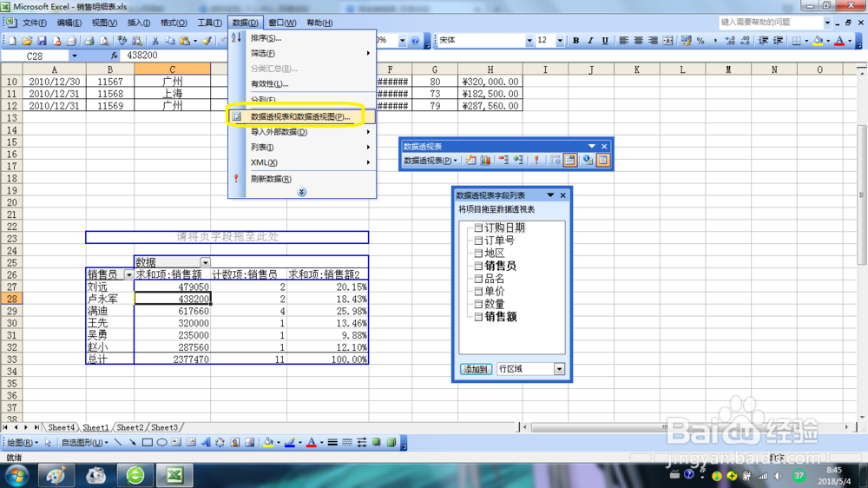Click Field Settings icon in PivotTable toolbar
Screen dimensions: 868x488
[588, 160]
